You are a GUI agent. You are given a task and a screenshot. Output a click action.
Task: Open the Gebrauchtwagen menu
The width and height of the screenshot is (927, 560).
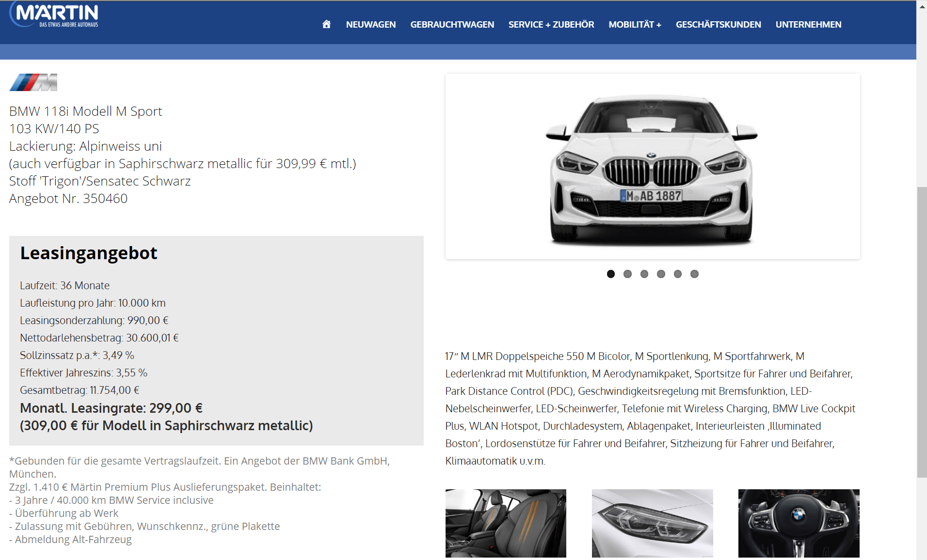coord(452,25)
